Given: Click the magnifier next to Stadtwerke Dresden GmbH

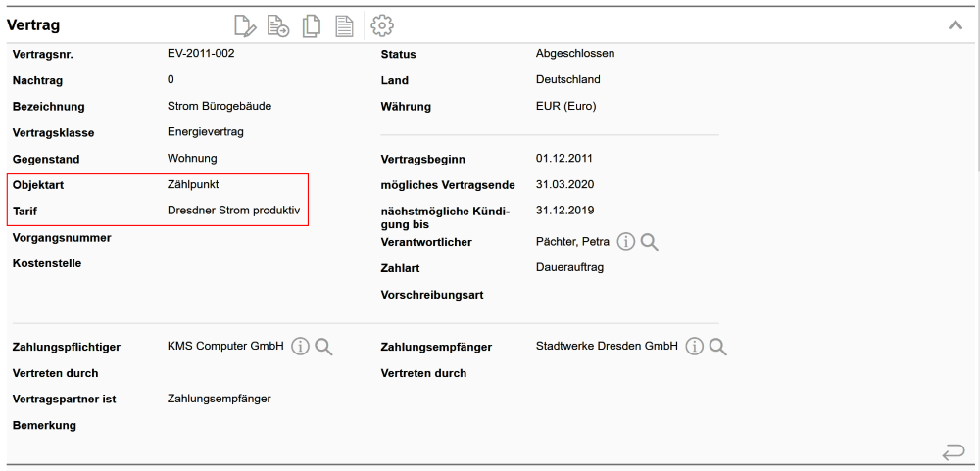Looking at the screenshot, I should (x=717, y=346).
